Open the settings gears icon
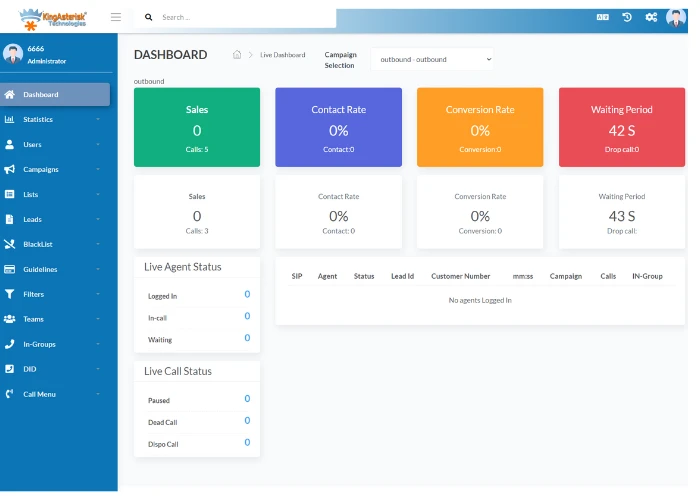 coord(651,17)
